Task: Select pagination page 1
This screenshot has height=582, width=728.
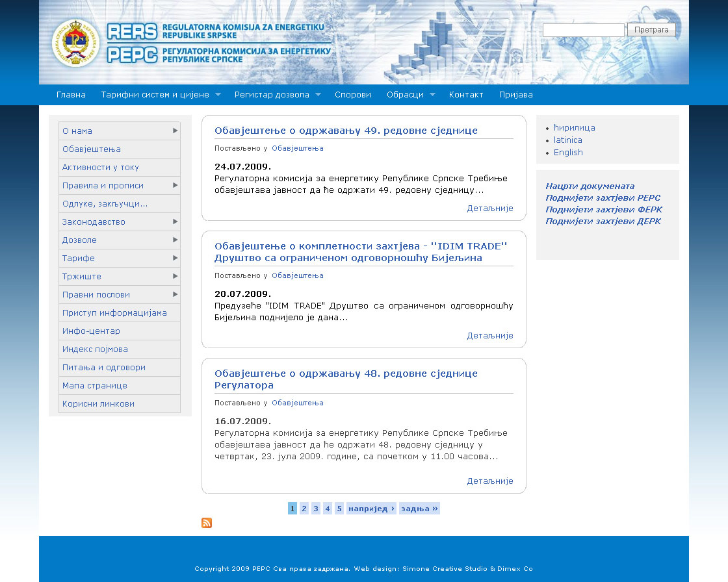Action: pyautogui.click(x=292, y=509)
